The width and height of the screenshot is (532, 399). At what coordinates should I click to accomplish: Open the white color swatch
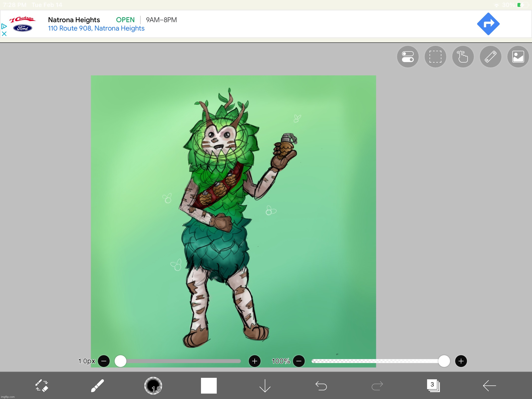pos(209,386)
